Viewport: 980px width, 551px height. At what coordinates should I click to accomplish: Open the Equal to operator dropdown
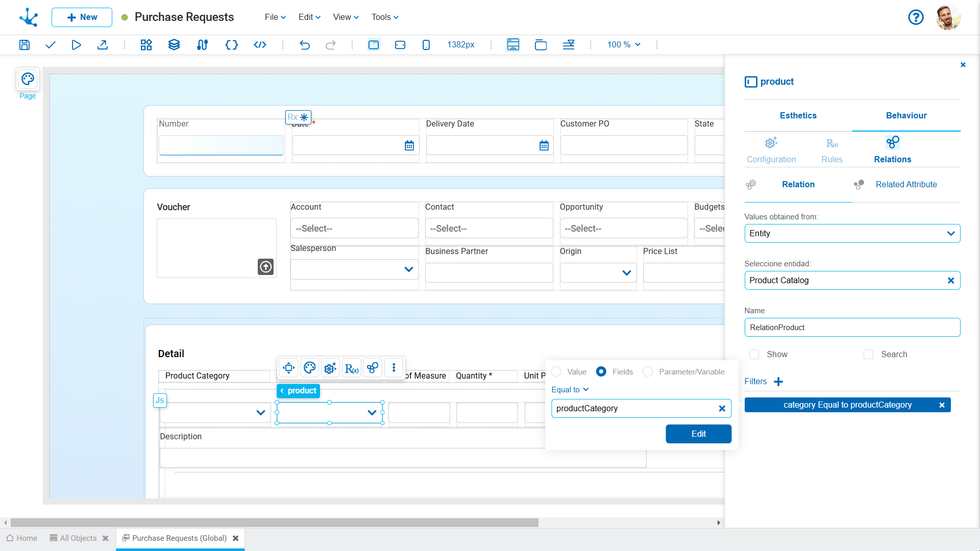(x=570, y=389)
